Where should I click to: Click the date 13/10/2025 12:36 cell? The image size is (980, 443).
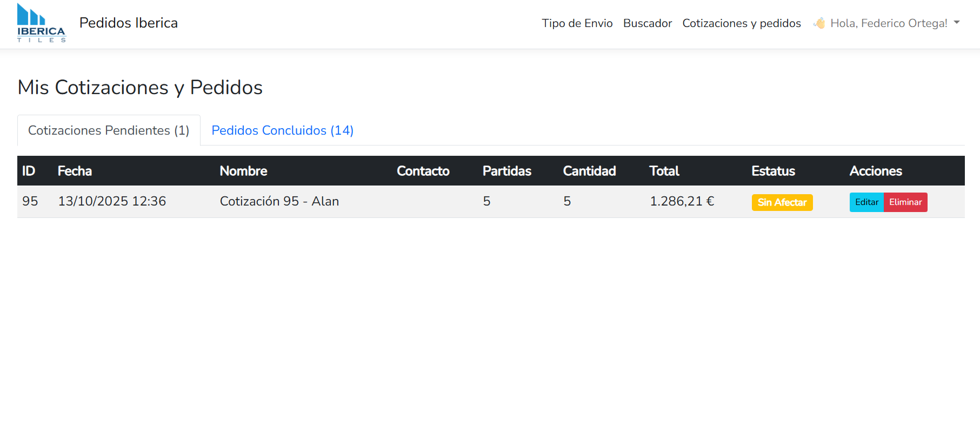pos(112,201)
